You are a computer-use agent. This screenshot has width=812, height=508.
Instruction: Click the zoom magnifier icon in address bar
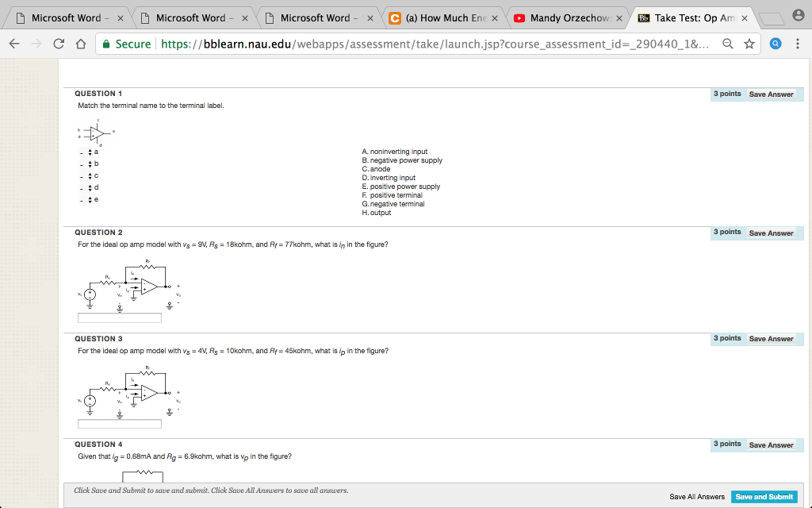click(728, 44)
